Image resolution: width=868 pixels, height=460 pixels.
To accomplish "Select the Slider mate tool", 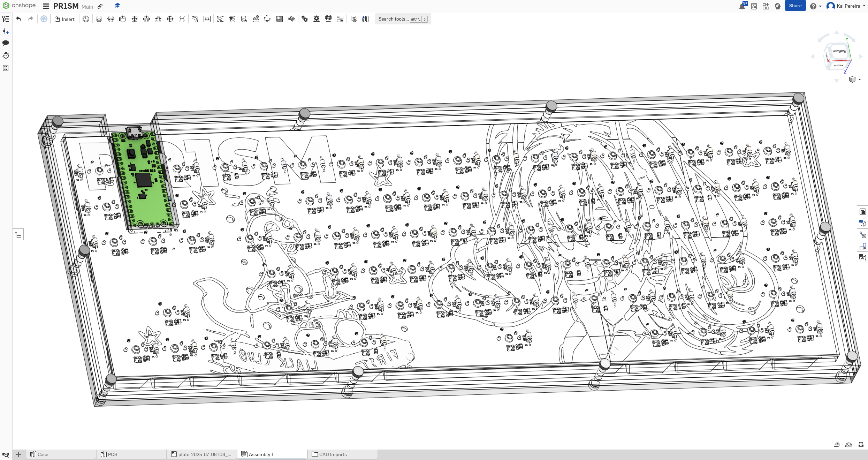I will click(x=123, y=19).
